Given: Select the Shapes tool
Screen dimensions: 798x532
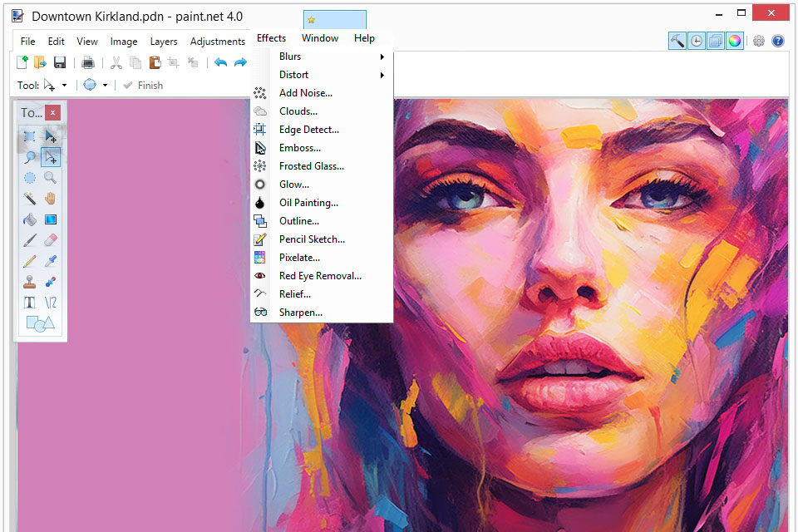Looking at the screenshot, I should coord(40,323).
